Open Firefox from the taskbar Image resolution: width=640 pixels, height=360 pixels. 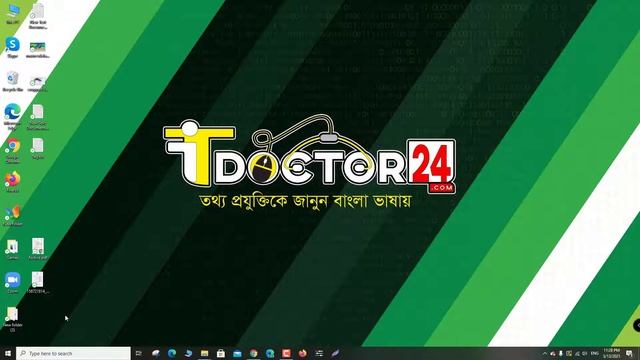pos(302,353)
